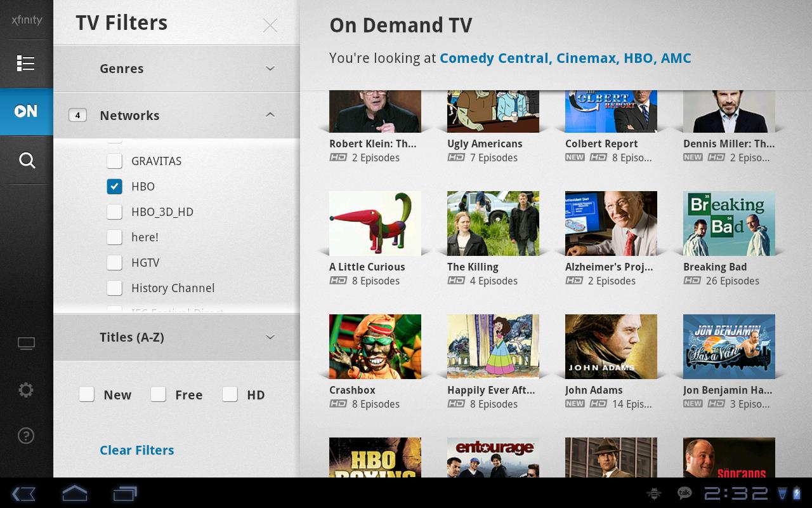Click '26 Episodes' under Breaking Bad
The height and width of the screenshot is (508, 812).
pyautogui.click(x=733, y=281)
